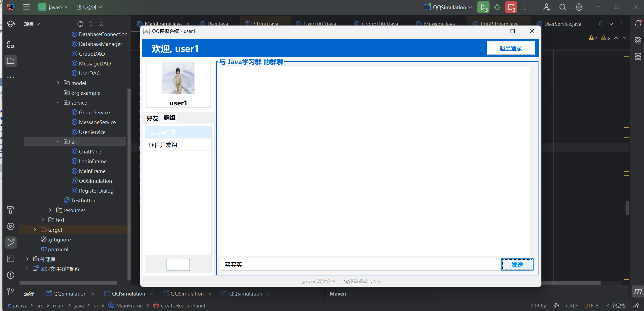This screenshot has height=311, width=644.
Task: Collapse the ui package folder
Action: pyautogui.click(x=58, y=142)
